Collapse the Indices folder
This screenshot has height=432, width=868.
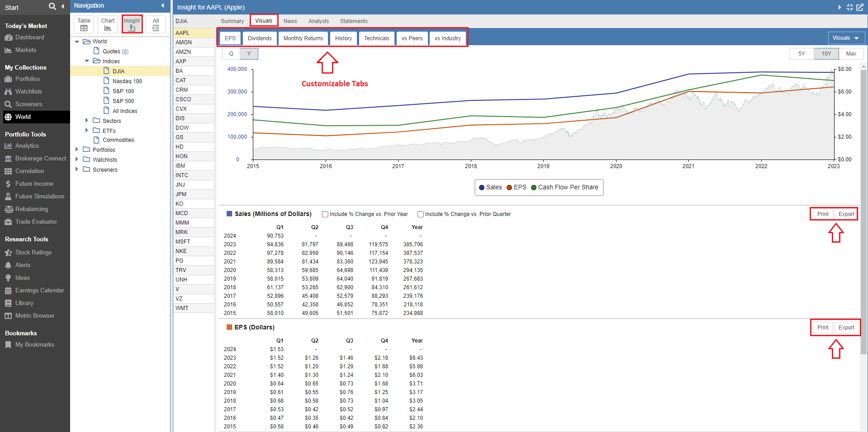[x=87, y=61]
